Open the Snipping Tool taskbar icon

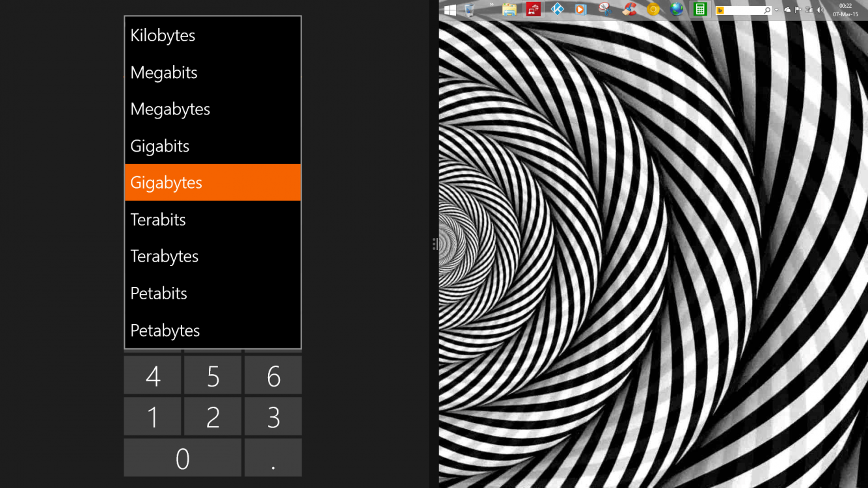pos(605,10)
